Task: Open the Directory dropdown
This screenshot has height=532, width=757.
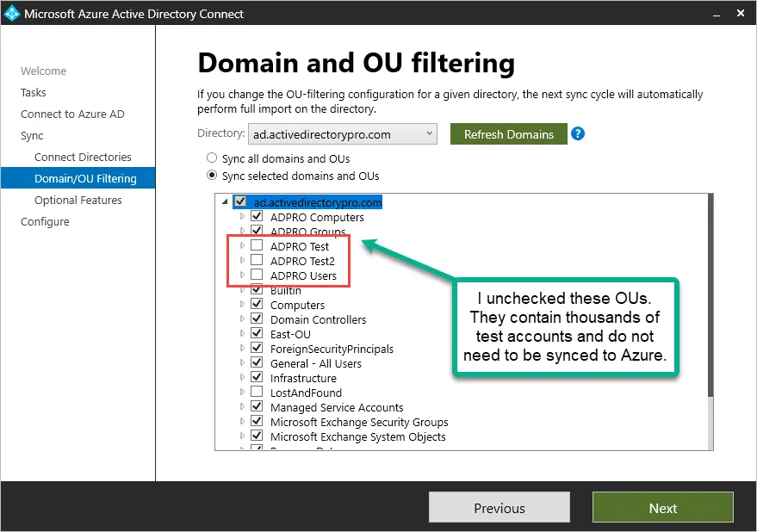Action: (x=342, y=134)
